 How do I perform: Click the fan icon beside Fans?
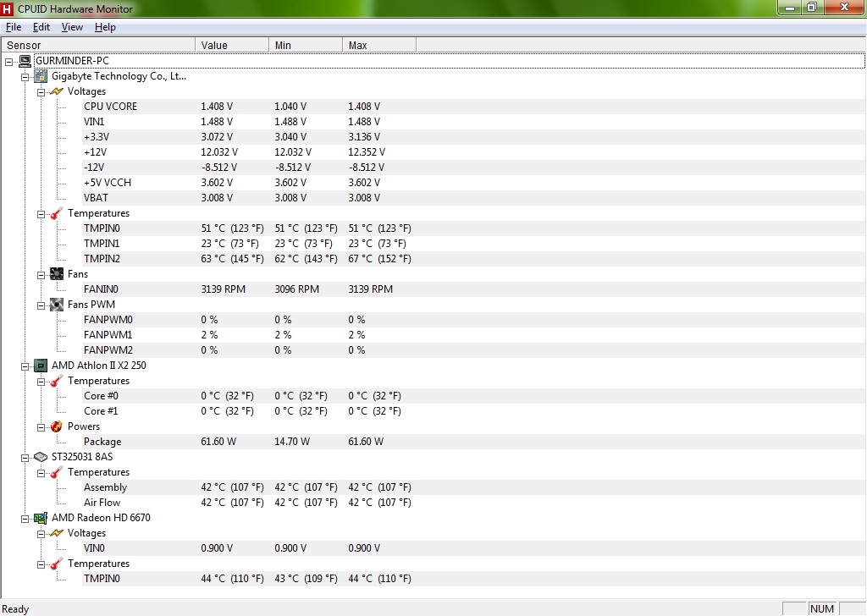57,274
